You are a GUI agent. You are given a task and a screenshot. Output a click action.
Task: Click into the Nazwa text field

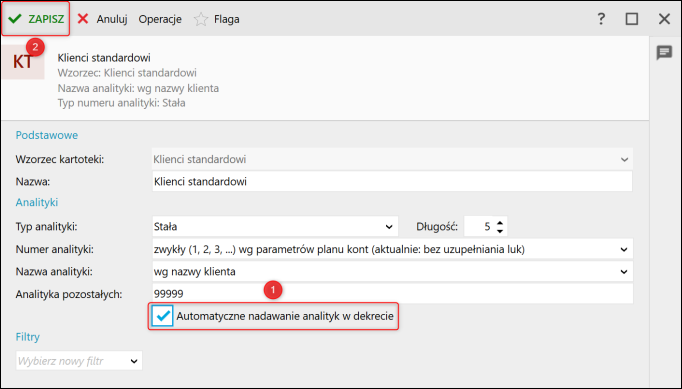[392, 181]
